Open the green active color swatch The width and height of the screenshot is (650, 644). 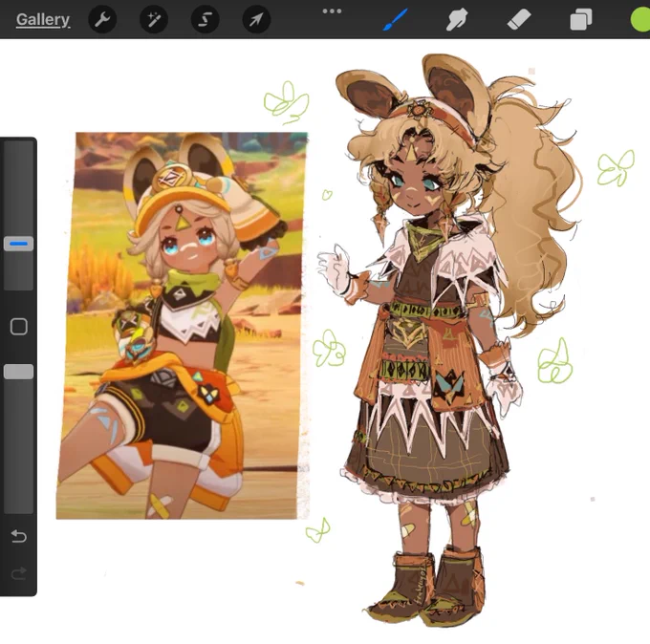coord(640,20)
